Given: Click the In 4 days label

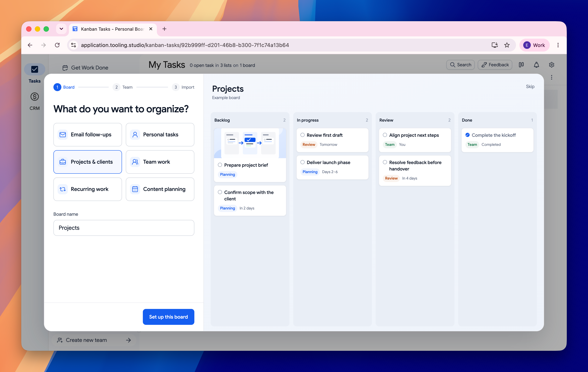Looking at the screenshot, I should [x=410, y=178].
